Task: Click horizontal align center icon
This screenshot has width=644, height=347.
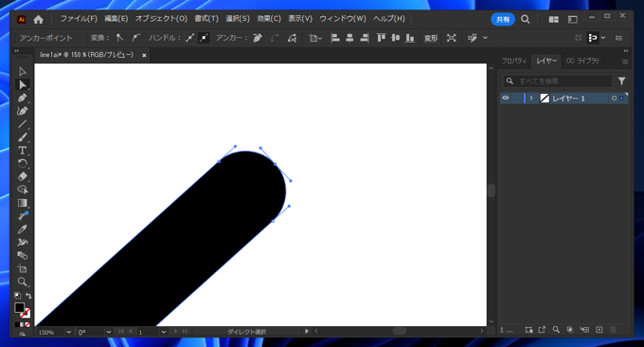Action: click(349, 38)
